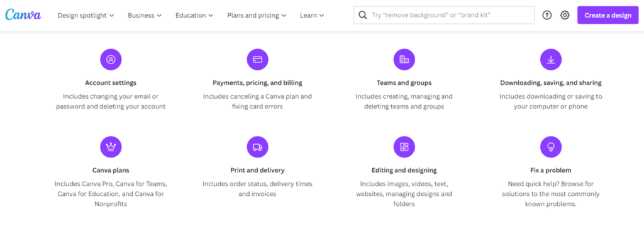Screen dimensions: 644x238
Task: Open the Account settings person icon
Action: click(x=111, y=60)
